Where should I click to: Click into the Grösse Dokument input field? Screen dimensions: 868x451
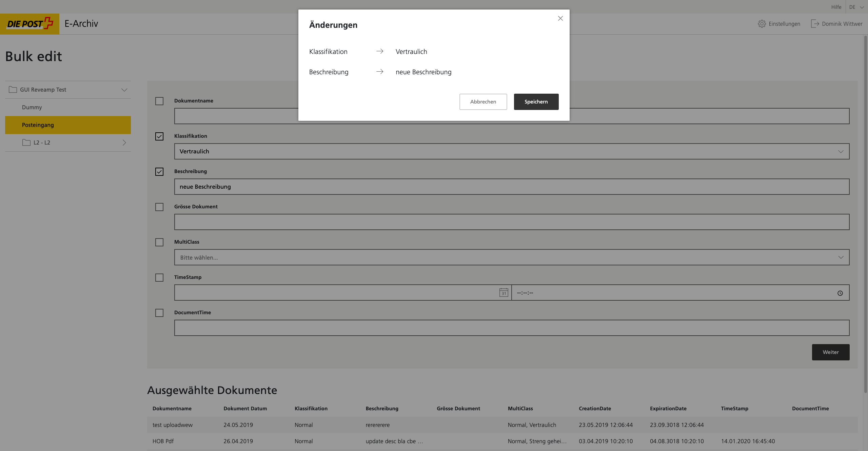point(512,222)
